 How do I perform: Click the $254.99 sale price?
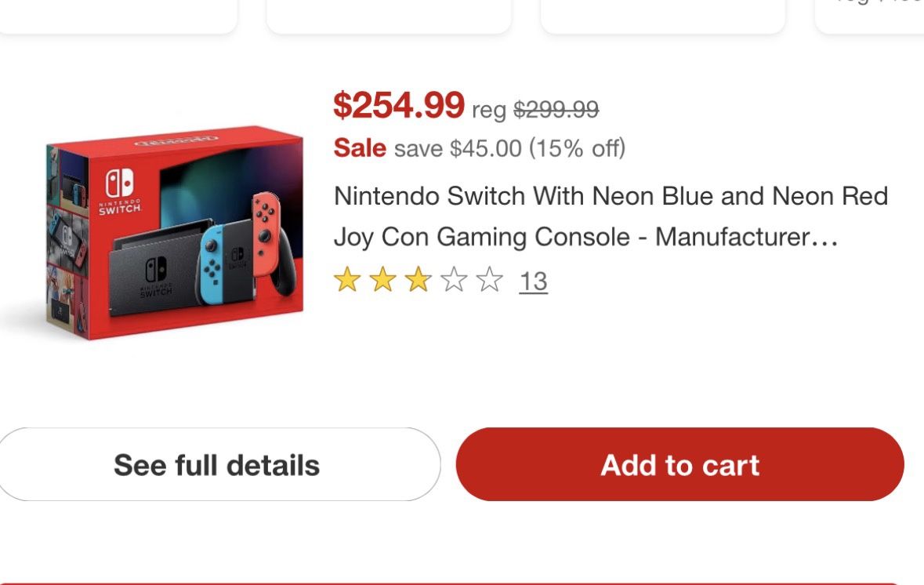pos(399,106)
